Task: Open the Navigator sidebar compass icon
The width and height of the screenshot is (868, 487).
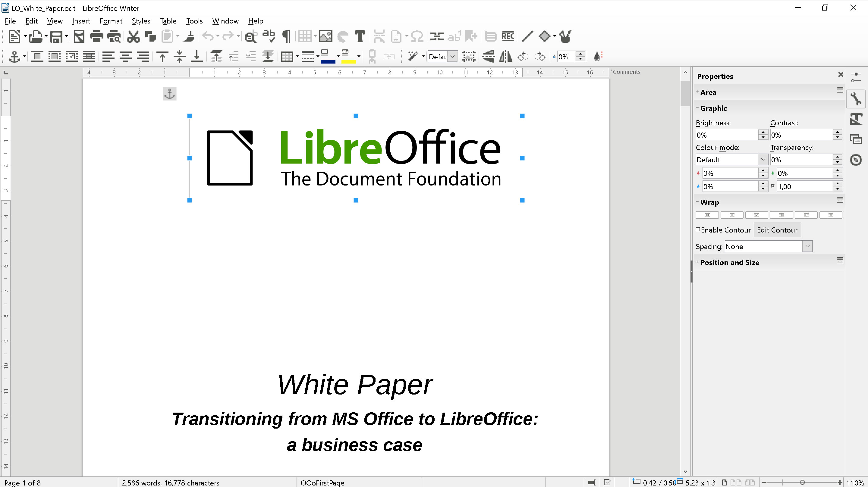Action: [856, 160]
